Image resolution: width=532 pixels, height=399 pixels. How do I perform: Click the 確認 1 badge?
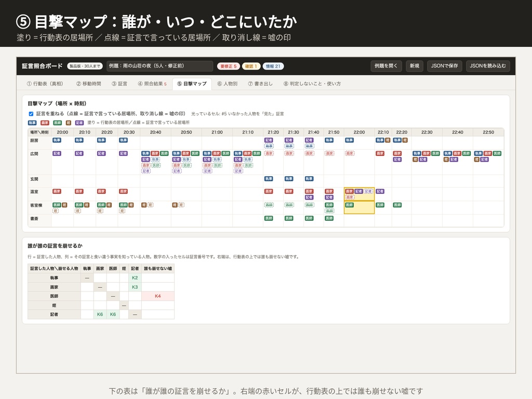[251, 66]
